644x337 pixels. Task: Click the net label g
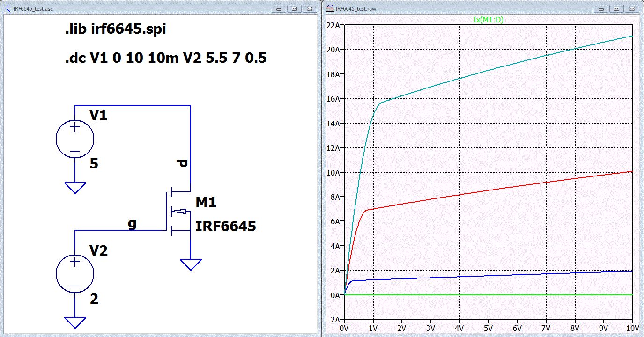pos(133,224)
